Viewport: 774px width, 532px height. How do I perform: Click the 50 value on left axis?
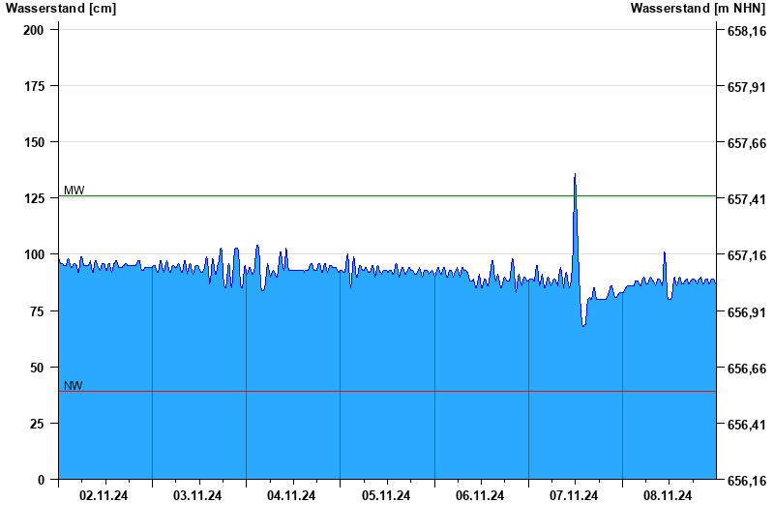click(x=37, y=368)
